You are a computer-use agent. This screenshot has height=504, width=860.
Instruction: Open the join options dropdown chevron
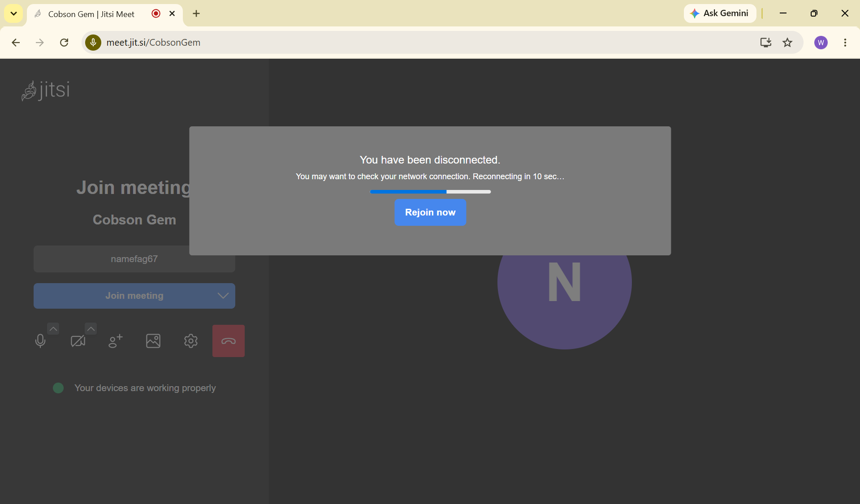[223, 296]
